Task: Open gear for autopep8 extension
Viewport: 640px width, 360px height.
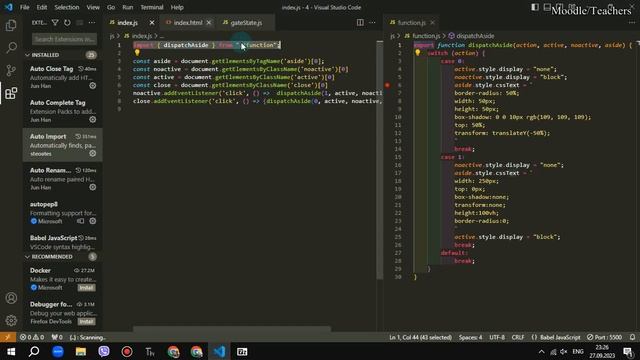Action: (93, 221)
